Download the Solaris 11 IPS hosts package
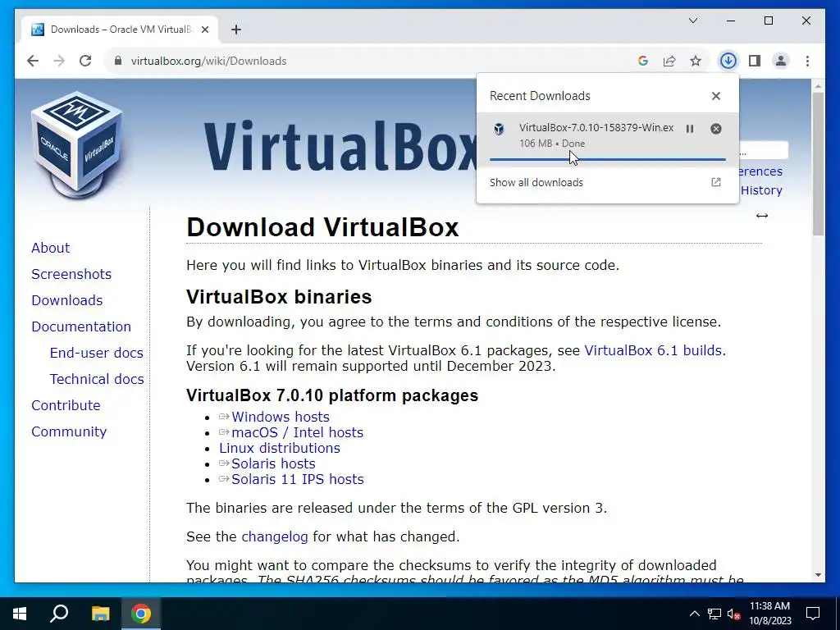Image resolution: width=840 pixels, height=630 pixels. (x=297, y=479)
